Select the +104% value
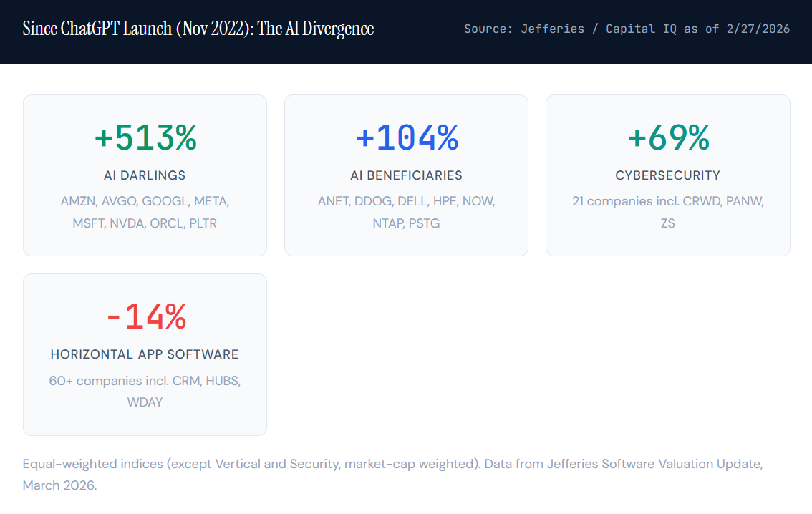The height and width of the screenshot is (514, 812). [407, 137]
